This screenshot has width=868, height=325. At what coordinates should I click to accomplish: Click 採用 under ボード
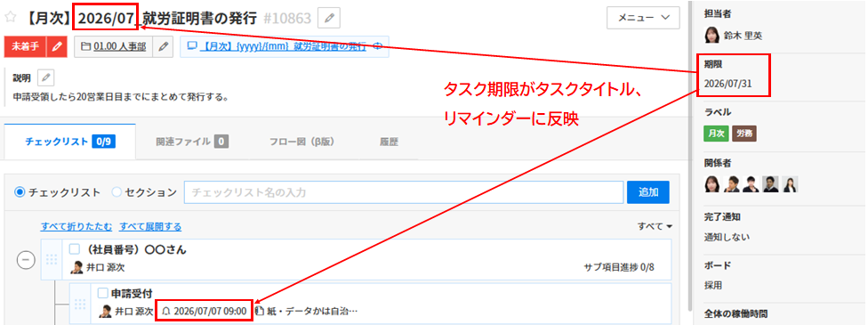(713, 285)
